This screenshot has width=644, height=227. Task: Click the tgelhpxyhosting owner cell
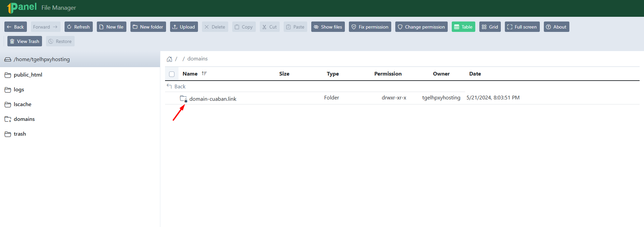pyautogui.click(x=441, y=98)
